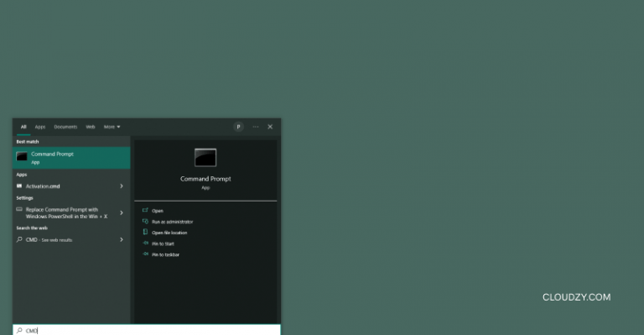Click the Activation.cmd file icon
Viewport: 644px width, 335px height.
pyautogui.click(x=19, y=186)
